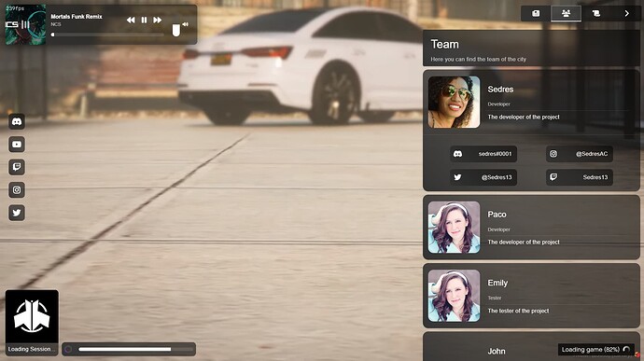This screenshot has height=361, width=644.
Task: Open the YouTube sidebar icon
Action: tap(17, 145)
